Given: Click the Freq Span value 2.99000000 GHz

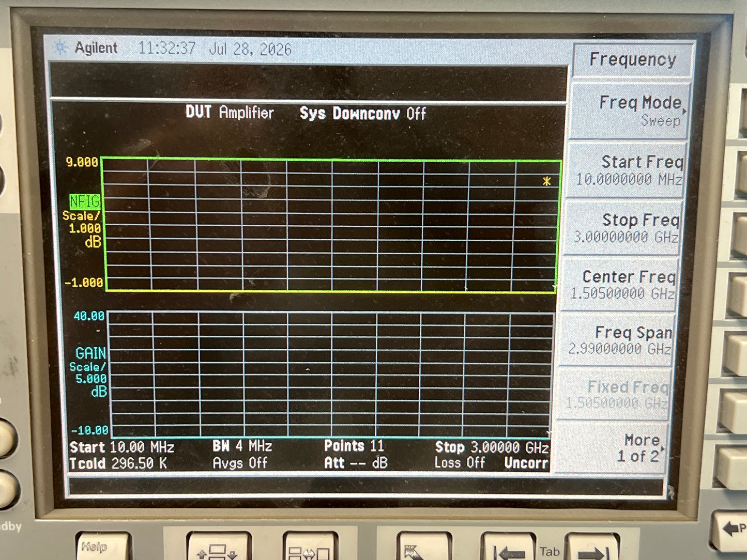Looking at the screenshot, I should 620,349.
